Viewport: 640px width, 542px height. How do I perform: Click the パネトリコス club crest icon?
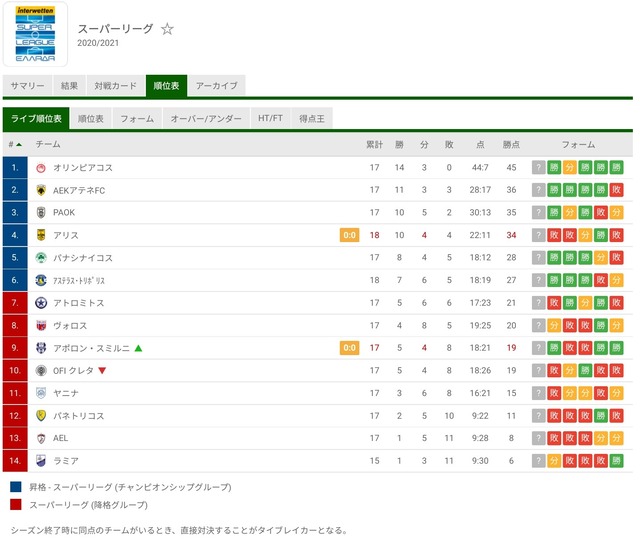pos(41,416)
